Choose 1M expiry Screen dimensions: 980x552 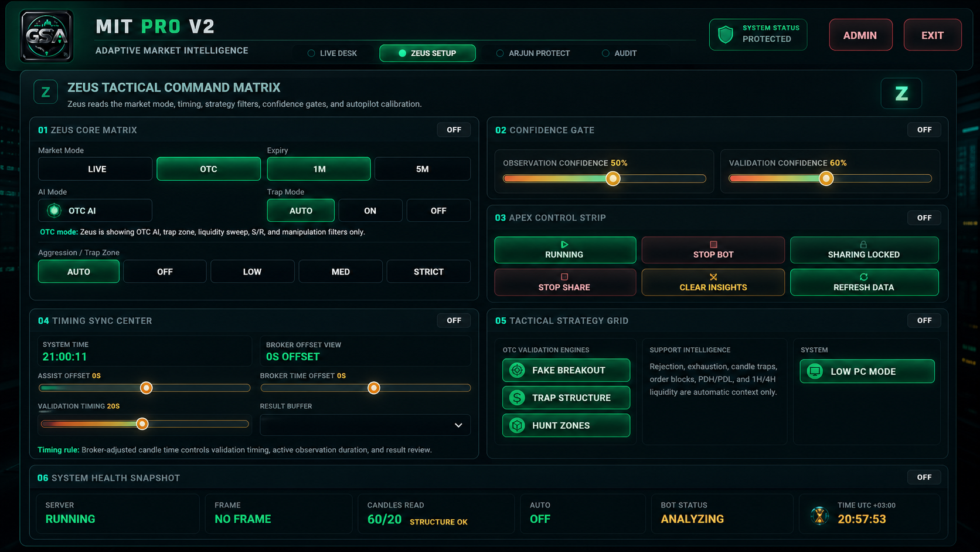pyautogui.click(x=319, y=169)
